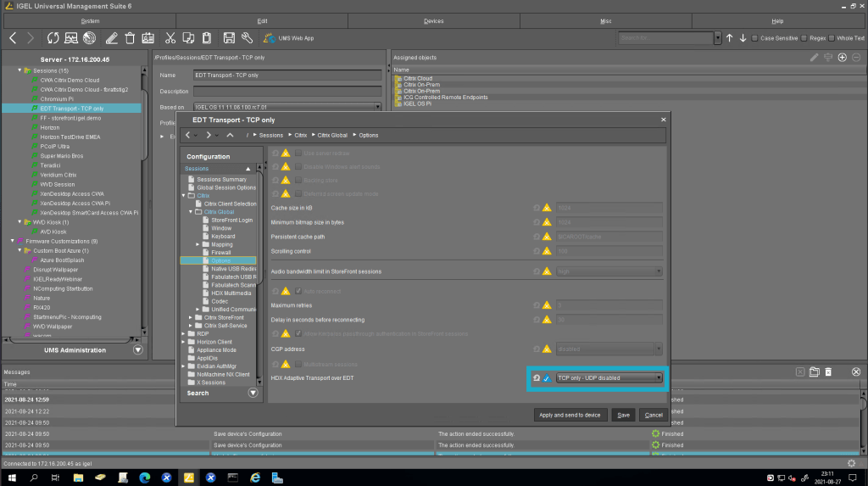This screenshot has width=868, height=486.
Task: Expand the Mapping folder in configuration tree
Action: [198, 244]
